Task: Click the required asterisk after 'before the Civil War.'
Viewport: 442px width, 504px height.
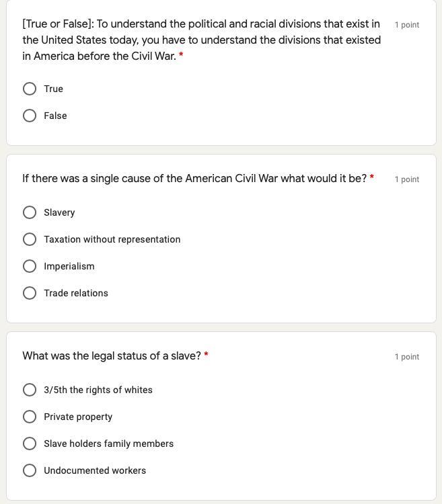Action: (181, 55)
